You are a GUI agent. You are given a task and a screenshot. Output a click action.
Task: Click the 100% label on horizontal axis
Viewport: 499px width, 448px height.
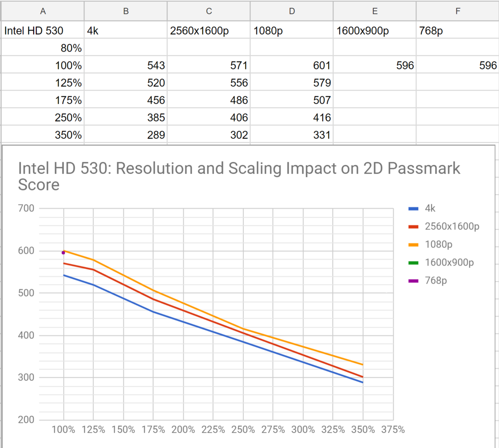point(63,430)
